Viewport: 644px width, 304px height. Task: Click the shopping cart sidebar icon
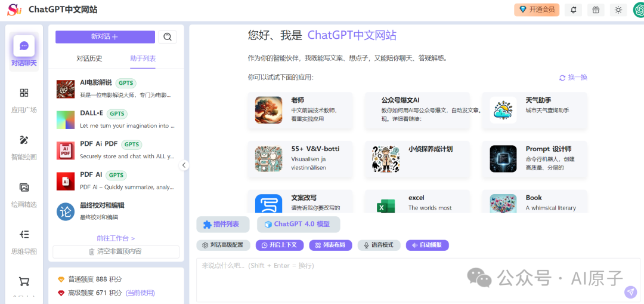tap(24, 282)
